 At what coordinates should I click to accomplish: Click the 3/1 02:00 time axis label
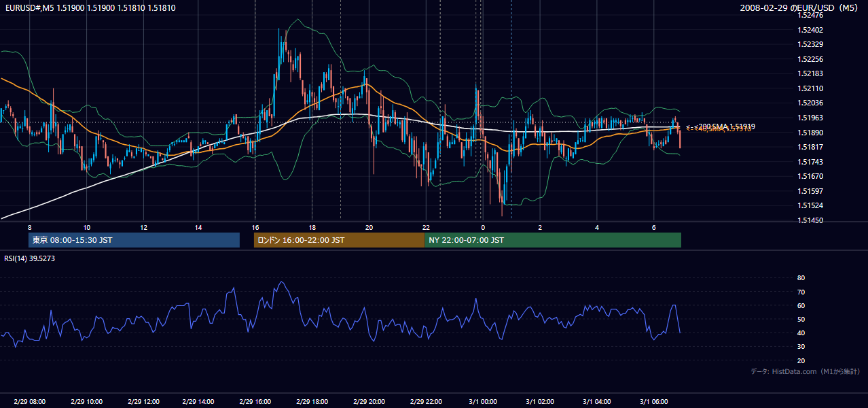[540, 401]
